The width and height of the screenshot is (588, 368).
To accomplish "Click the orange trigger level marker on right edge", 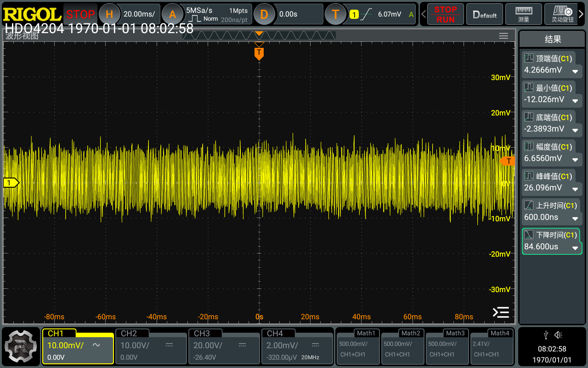I will coord(508,161).
